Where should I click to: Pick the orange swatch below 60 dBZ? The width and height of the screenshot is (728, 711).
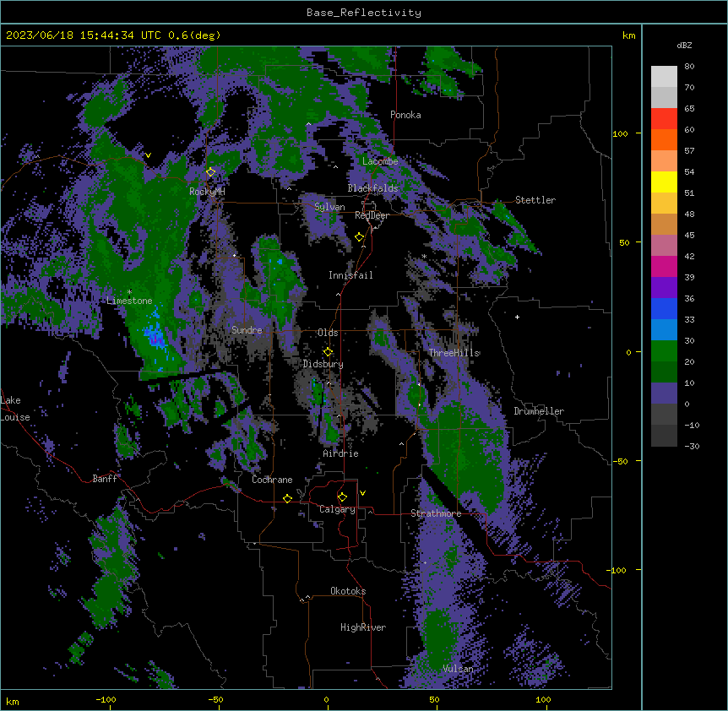(664, 139)
